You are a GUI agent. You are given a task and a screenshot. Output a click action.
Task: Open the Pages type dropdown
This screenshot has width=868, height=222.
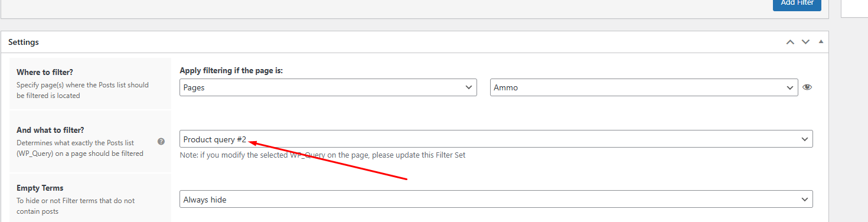click(x=328, y=87)
